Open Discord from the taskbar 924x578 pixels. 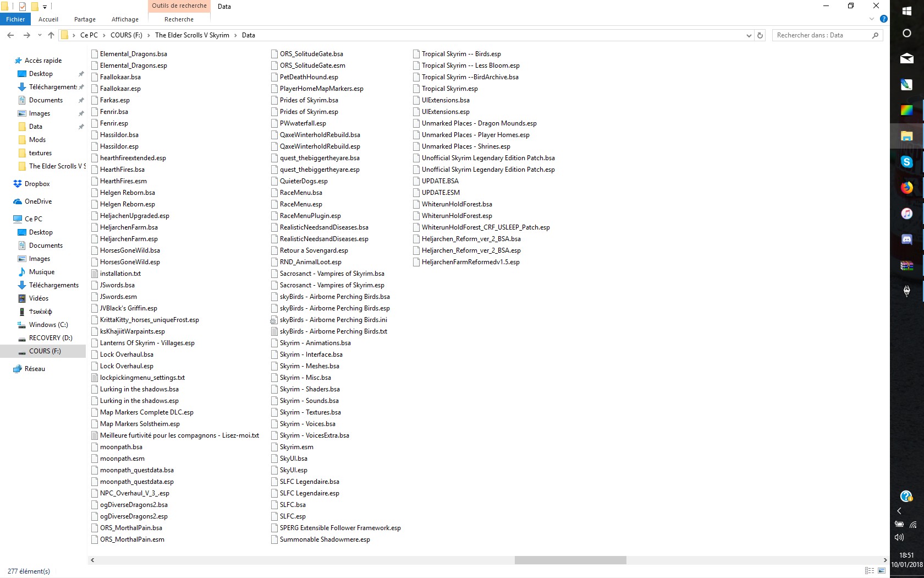point(906,239)
